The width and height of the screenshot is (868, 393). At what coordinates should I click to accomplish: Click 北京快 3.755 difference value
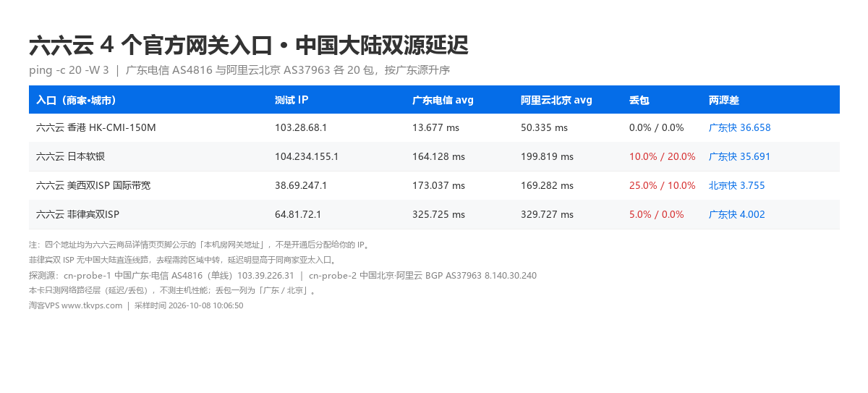point(737,185)
